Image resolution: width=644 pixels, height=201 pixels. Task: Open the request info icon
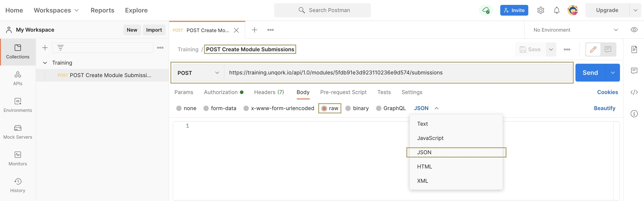[634, 114]
